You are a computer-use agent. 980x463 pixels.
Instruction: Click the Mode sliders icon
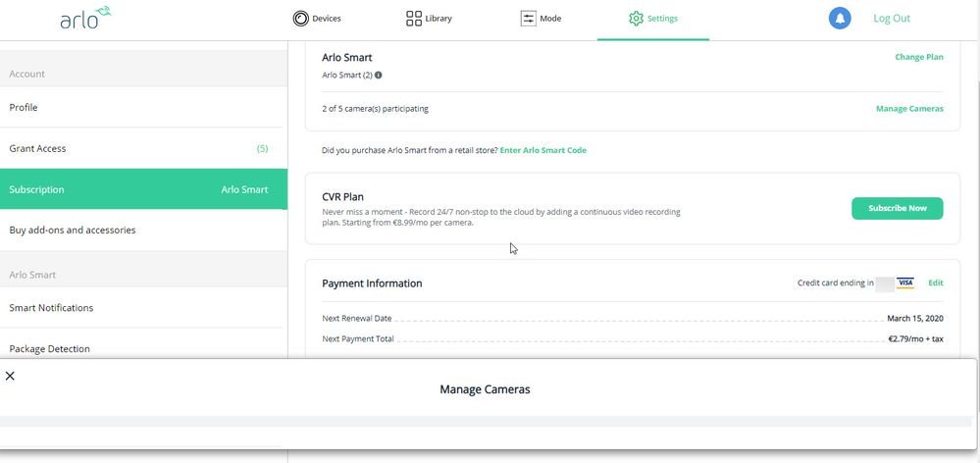tap(528, 18)
